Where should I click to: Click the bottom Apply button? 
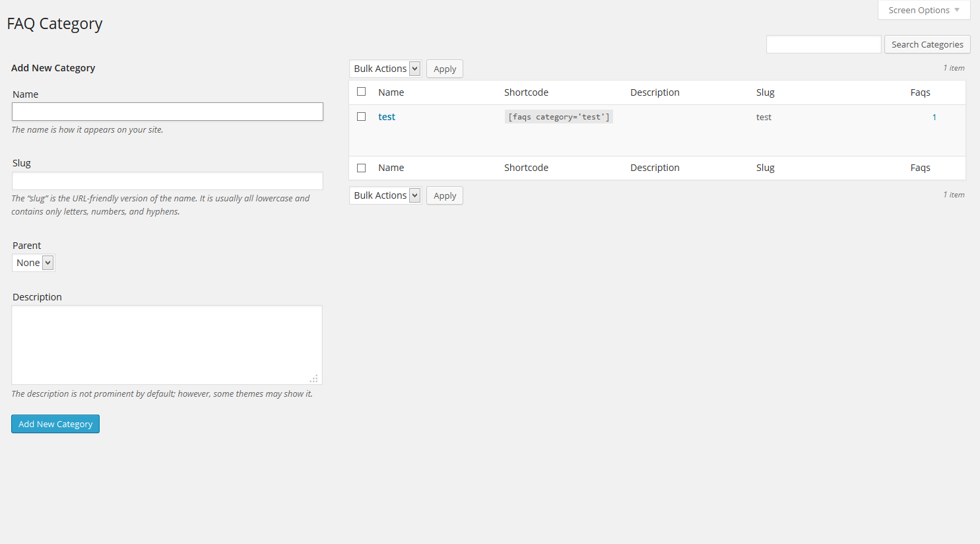[x=444, y=195]
